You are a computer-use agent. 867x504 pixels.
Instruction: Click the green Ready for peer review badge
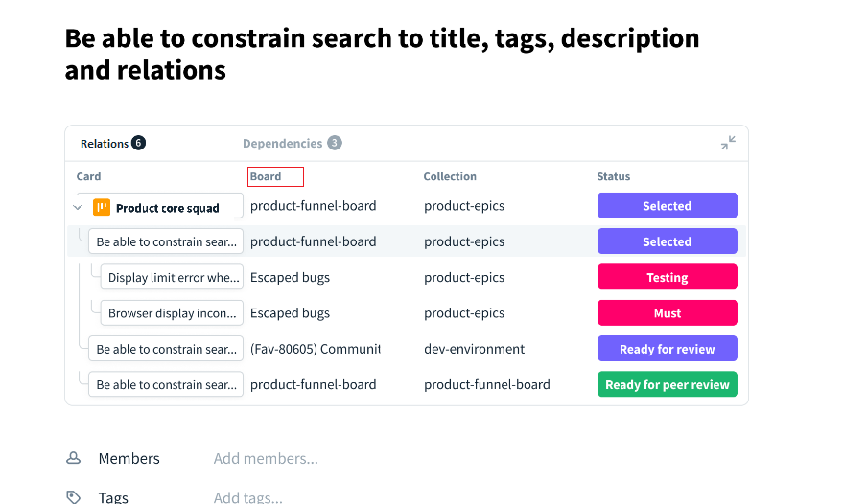click(x=668, y=384)
